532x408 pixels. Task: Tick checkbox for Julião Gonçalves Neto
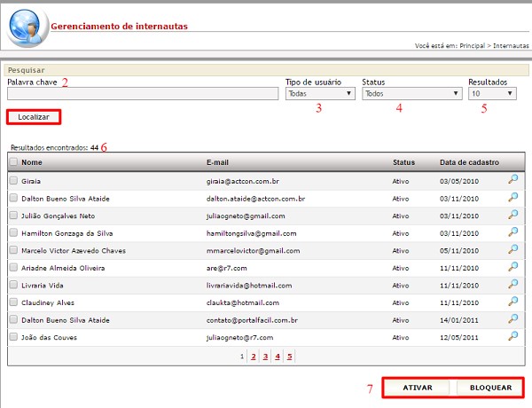(13, 215)
